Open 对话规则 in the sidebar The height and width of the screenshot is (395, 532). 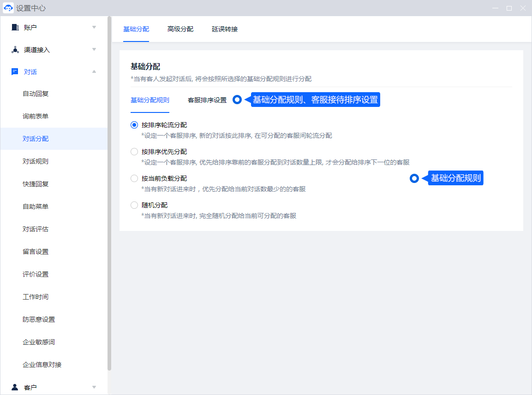pyautogui.click(x=36, y=161)
